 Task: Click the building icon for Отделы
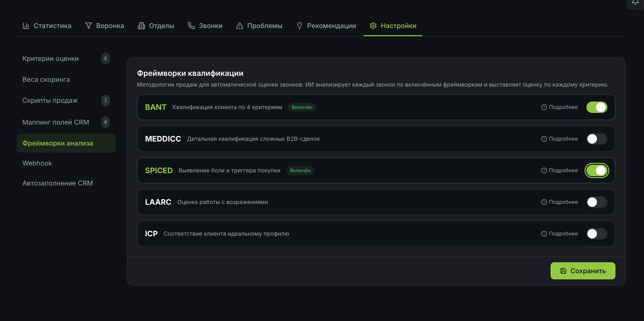[141, 26]
